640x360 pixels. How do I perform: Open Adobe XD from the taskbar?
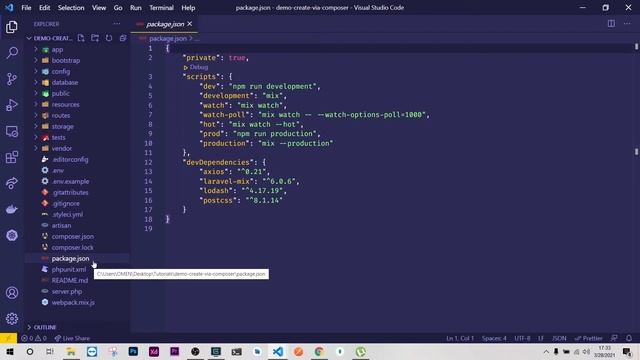(154, 351)
